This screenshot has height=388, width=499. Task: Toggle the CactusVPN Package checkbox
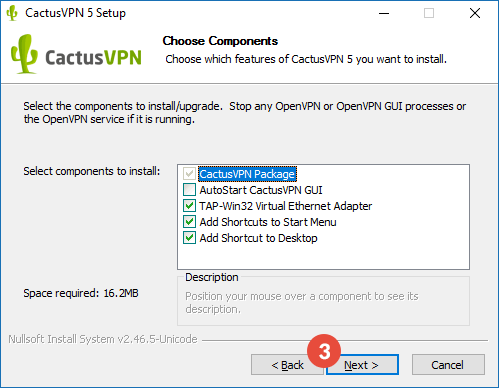coord(189,174)
